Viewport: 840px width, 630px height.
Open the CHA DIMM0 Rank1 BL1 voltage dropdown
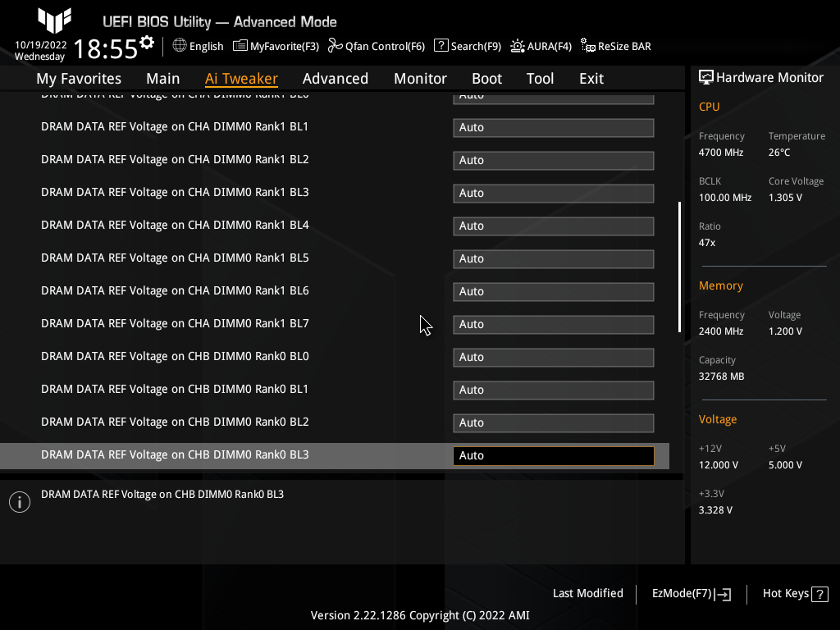tap(553, 127)
